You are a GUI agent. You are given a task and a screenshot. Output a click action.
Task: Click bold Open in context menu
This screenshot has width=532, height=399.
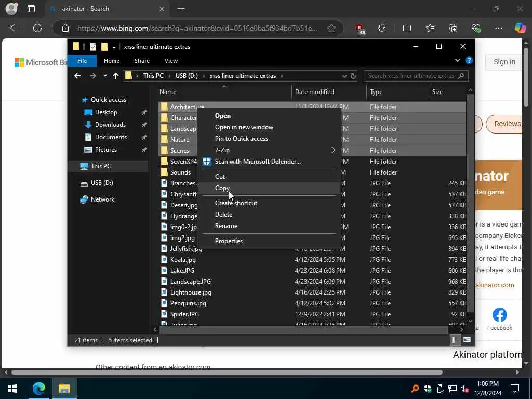222,116
